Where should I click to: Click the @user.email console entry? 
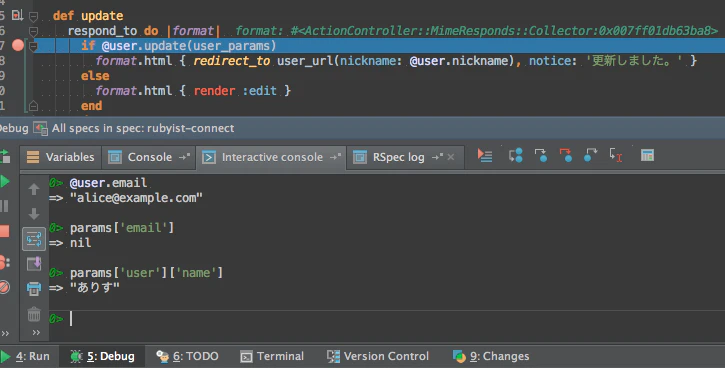109,183
